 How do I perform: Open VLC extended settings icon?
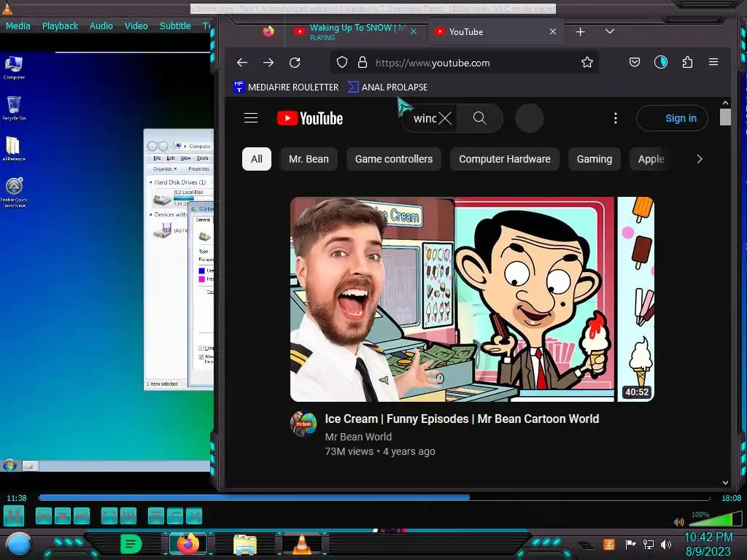click(128, 516)
